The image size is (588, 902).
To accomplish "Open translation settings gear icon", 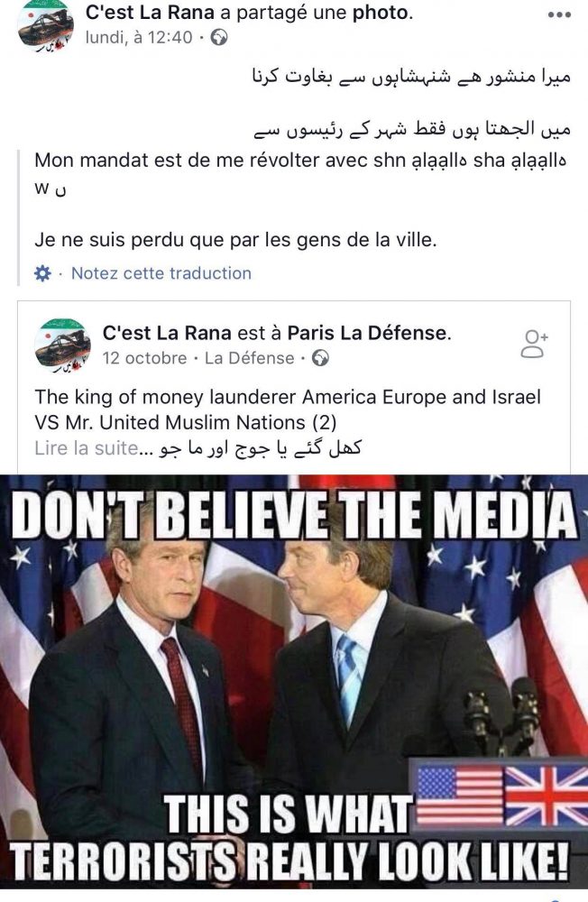I will tap(42, 273).
